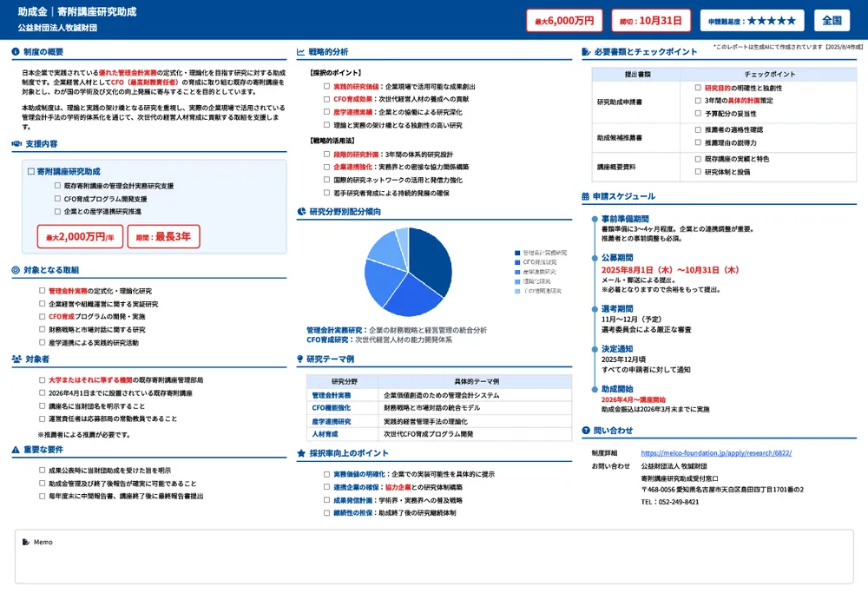The height and width of the screenshot is (613, 868).
Task: Click the calendar icon beside 申請スケジュール
Action: 586,196
